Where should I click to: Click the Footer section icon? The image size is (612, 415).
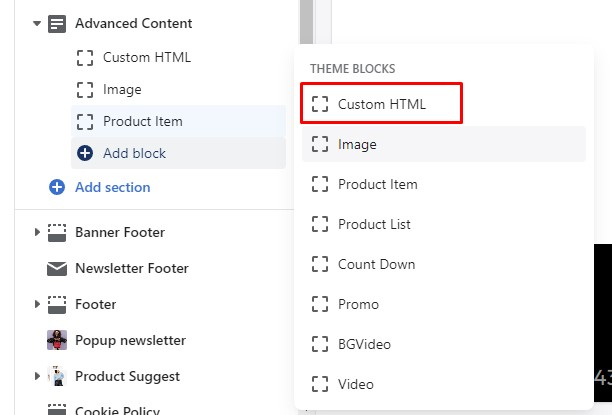(x=57, y=304)
